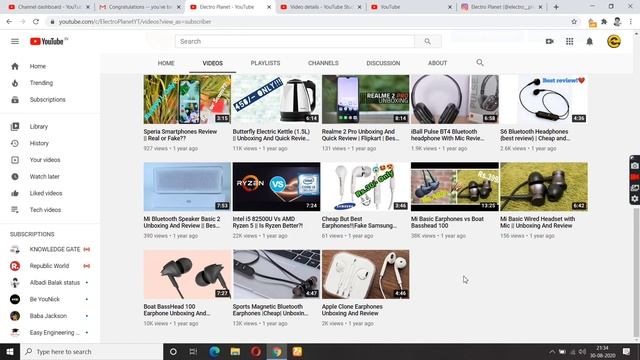Play the Mi Basic vs Boat Basshead thumbnail
Screen dimensions: 640x360
[x=455, y=187]
